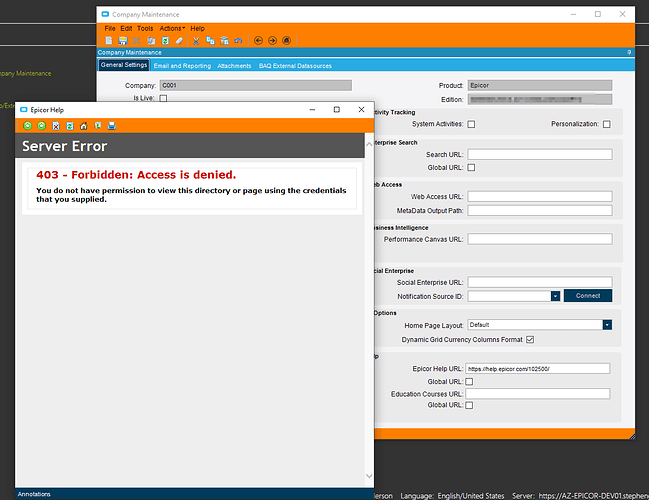649x500 pixels.
Task: Click the blue Undo arrow icon
Action: [x=238, y=41]
